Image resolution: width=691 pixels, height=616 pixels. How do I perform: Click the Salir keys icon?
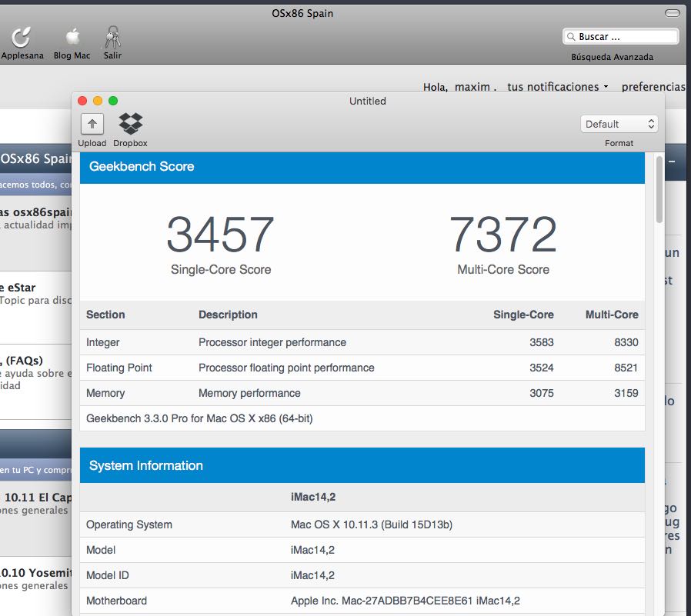click(x=113, y=37)
